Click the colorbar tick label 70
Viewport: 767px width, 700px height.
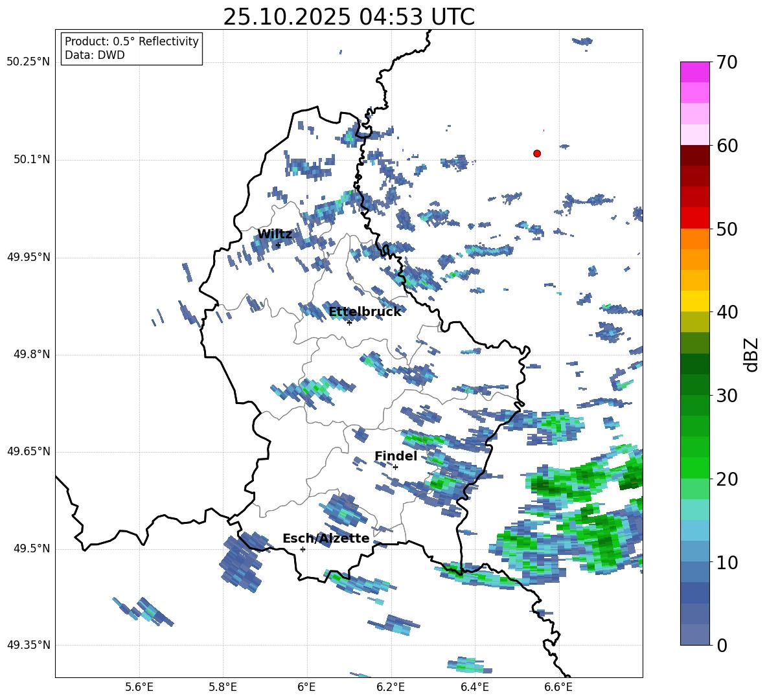(x=727, y=63)
